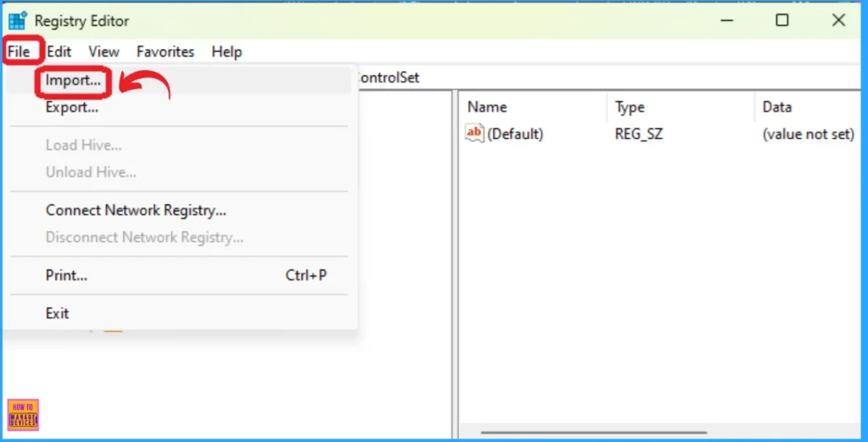This screenshot has width=868, height=442.
Task: Choose Print... from the File menu
Action: 181,275
